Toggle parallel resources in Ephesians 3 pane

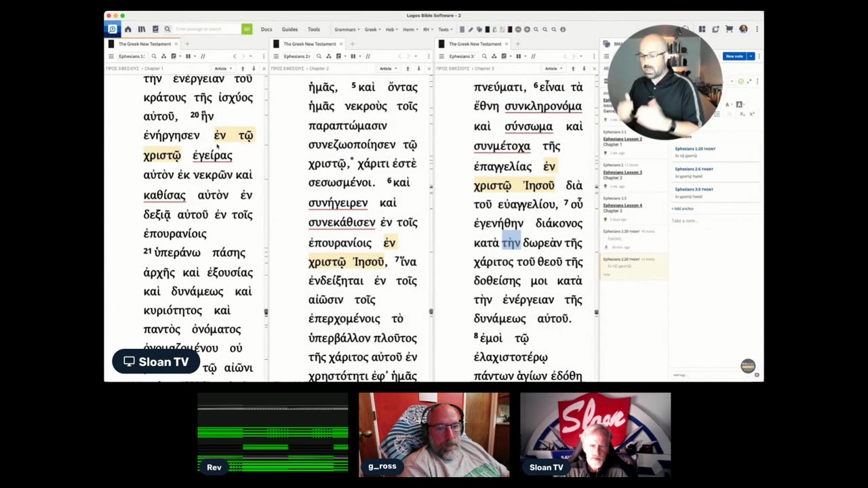tap(533, 56)
